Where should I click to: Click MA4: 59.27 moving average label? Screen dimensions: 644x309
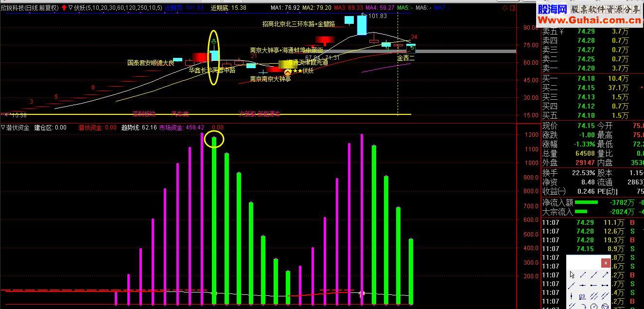coord(380,8)
